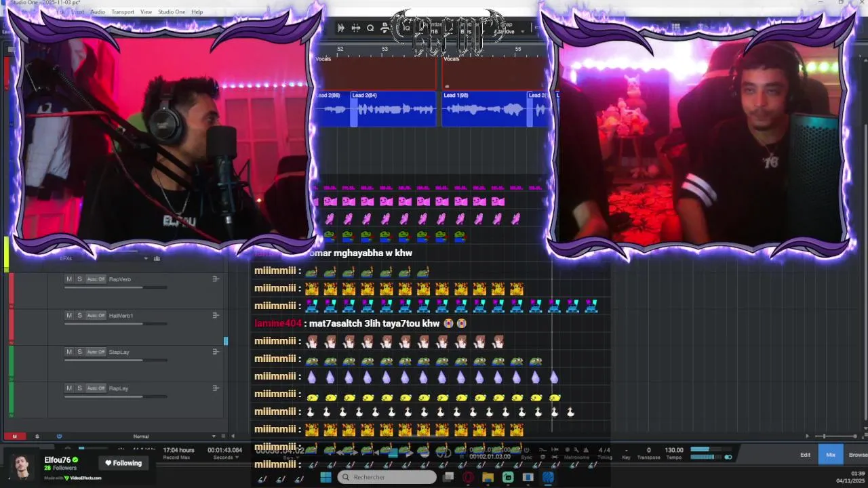Open RapLay channel routing icon
The image size is (868, 488).
tap(216, 388)
